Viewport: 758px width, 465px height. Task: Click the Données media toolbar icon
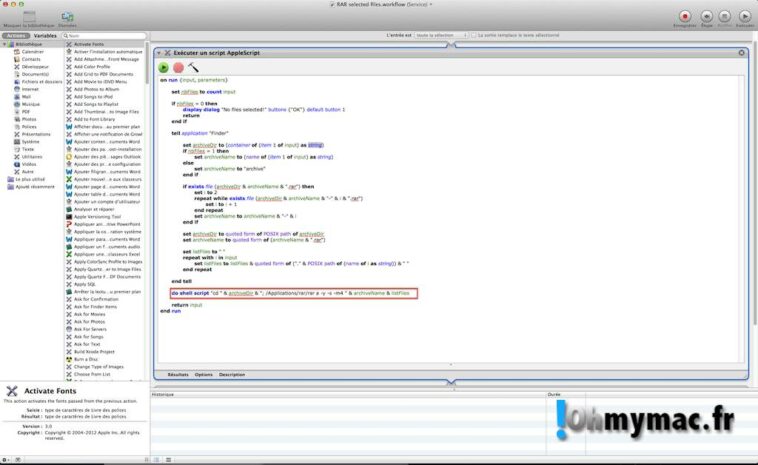[67, 16]
